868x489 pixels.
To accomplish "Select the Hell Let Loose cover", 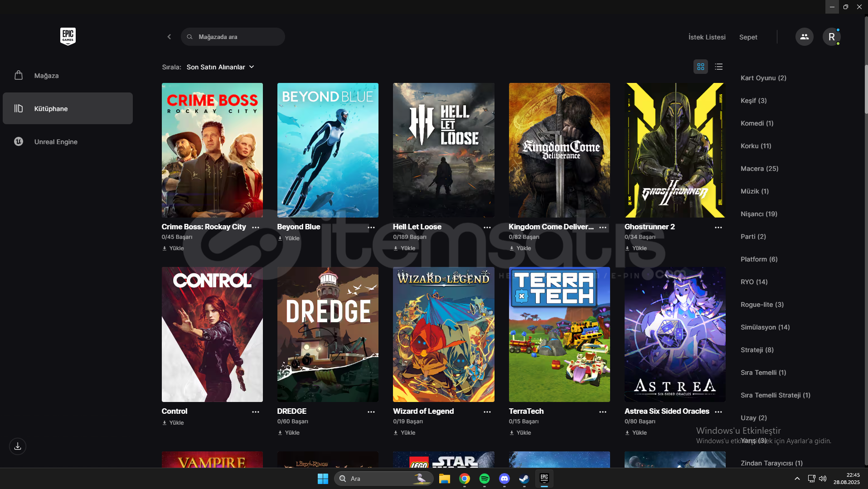I will coord(444,150).
